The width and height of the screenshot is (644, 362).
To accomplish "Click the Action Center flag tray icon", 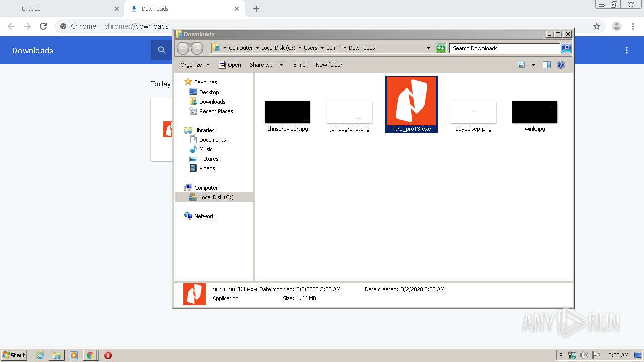I will pyautogui.click(x=596, y=355).
